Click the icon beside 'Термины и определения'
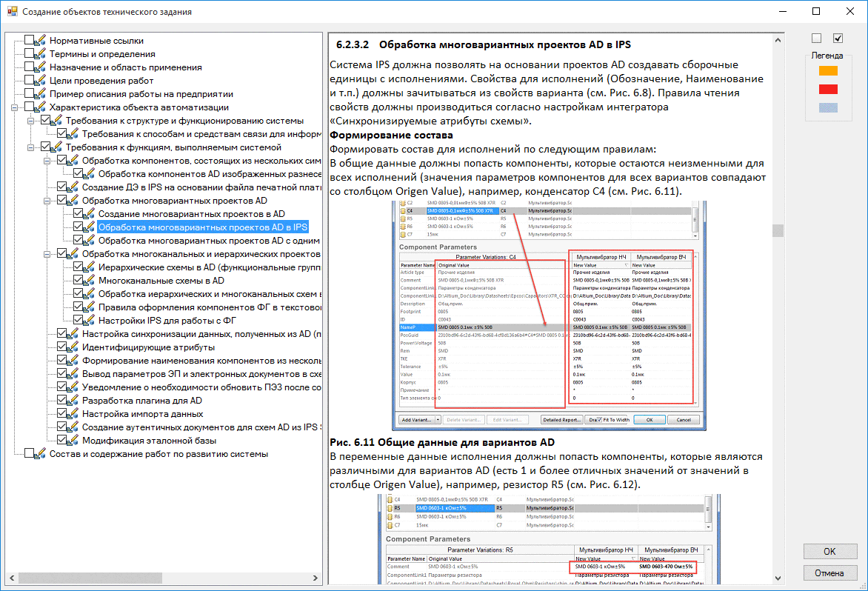Image resolution: width=868 pixels, height=591 pixels. 41,54
